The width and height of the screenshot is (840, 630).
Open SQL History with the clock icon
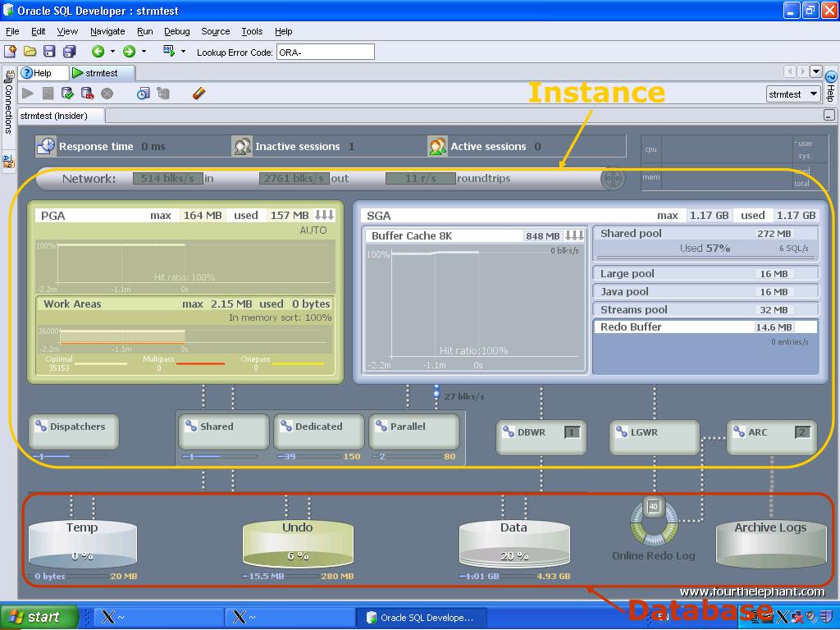[143, 94]
